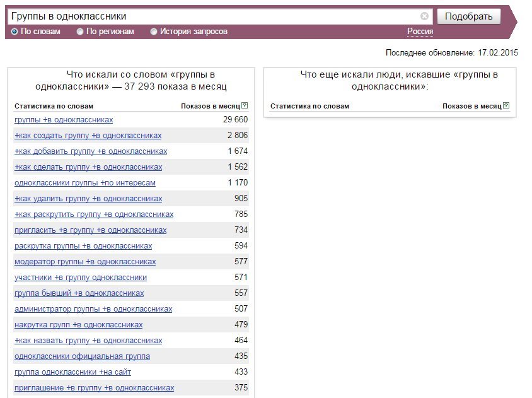Click the 'Подобрать' button
This screenshot has height=398, width=532.
468,16
